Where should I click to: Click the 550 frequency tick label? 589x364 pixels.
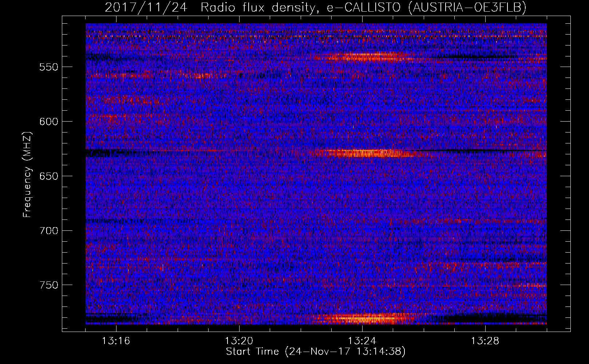[49, 67]
